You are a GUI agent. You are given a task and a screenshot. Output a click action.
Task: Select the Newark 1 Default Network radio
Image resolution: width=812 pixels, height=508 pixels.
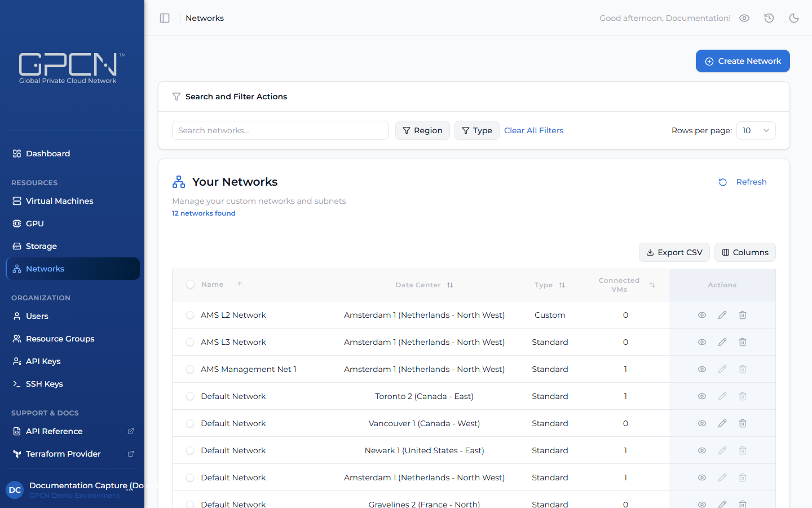190,450
